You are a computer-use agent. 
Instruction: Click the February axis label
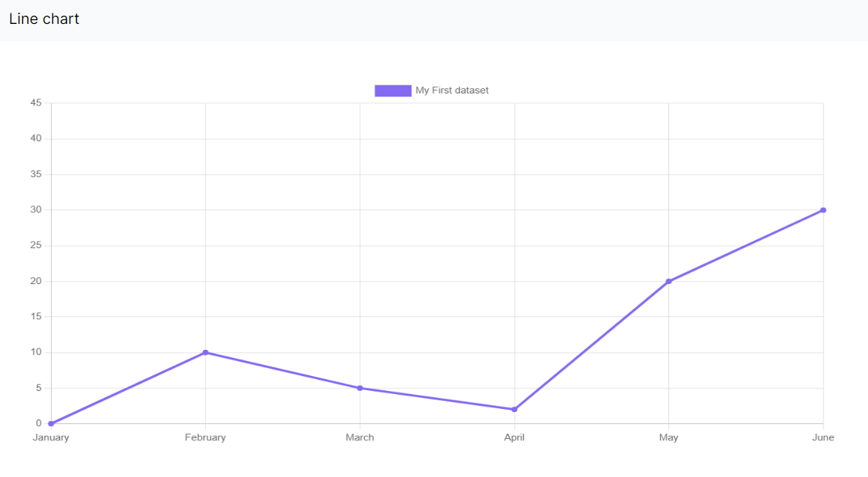[x=205, y=437]
